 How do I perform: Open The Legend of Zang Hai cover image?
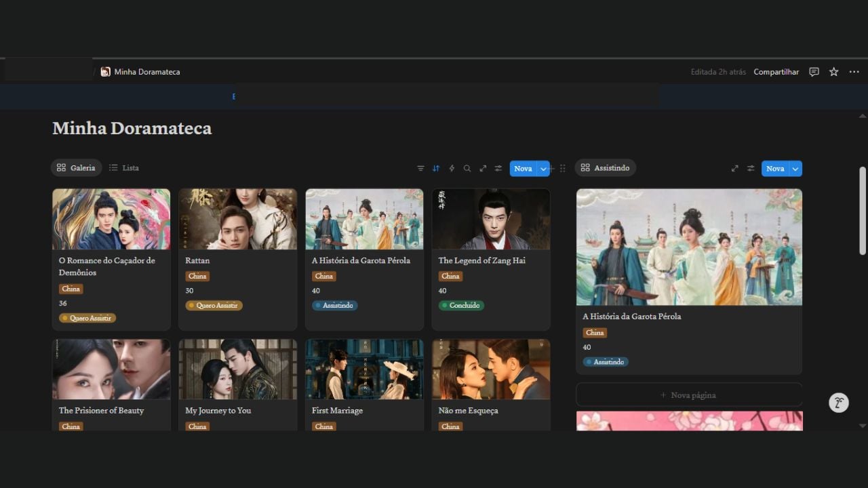click(x=491, y=219)
